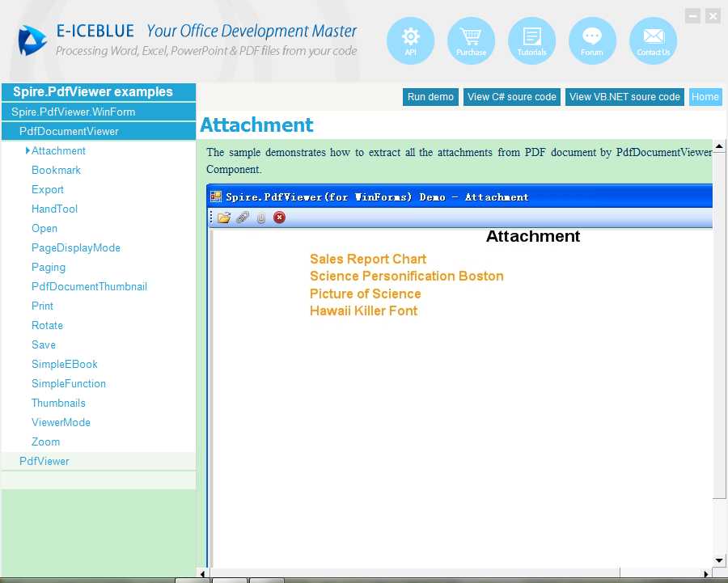
Task: Select Zoom example
Action: (45, 441)
